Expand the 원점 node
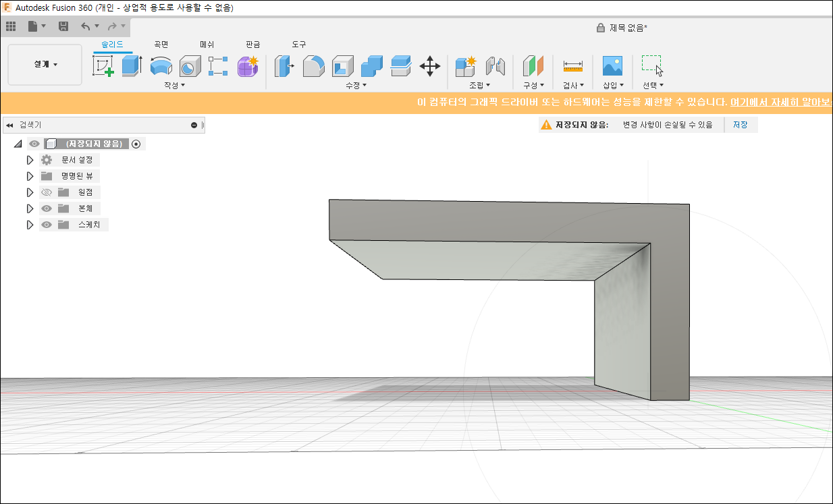 point(30,192)
